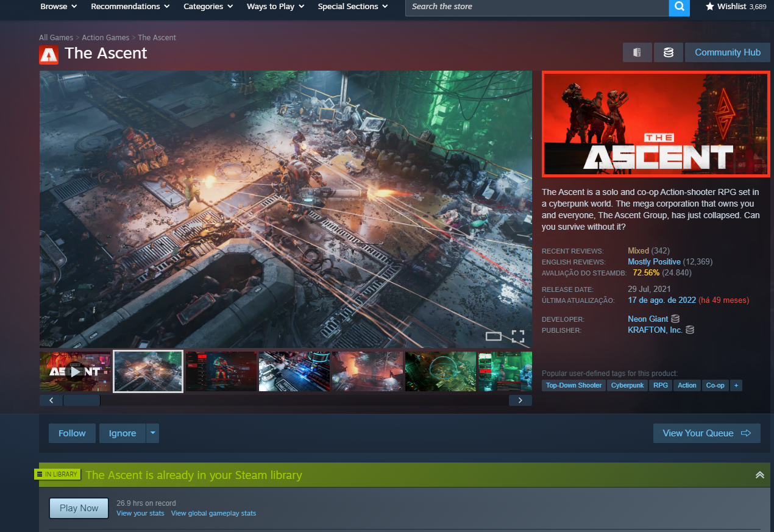Select the Action tag
774x532 pixels.
coord(687,385)
